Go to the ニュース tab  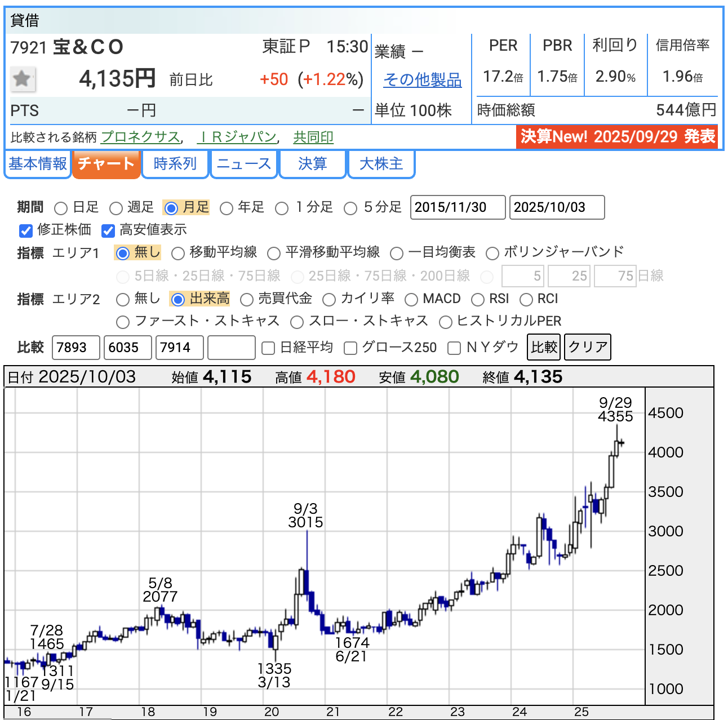(243, 164)
